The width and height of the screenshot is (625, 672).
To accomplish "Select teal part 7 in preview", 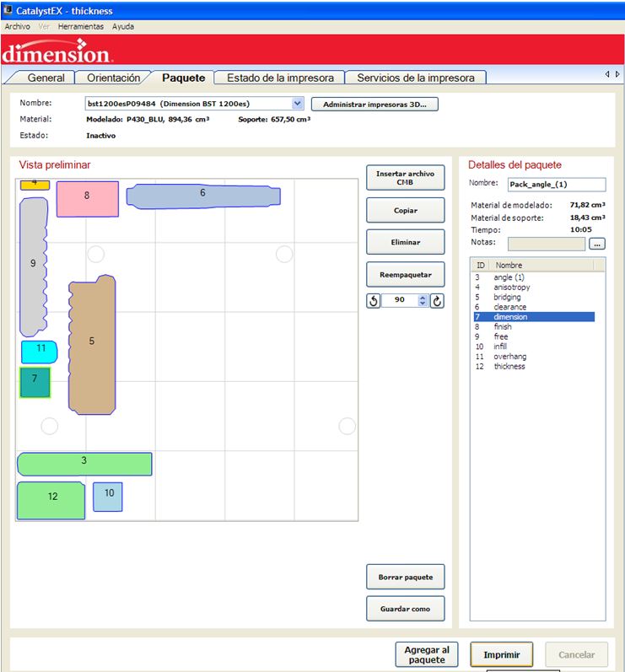I will pos(35,382).
